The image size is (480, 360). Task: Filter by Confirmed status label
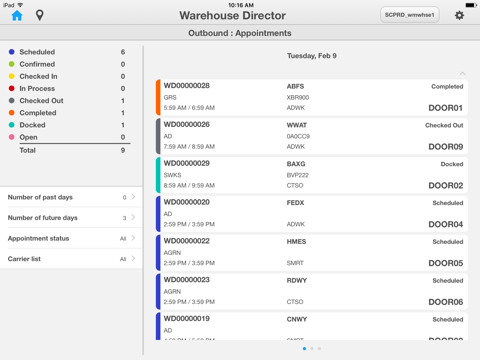[x=37, y=64]
